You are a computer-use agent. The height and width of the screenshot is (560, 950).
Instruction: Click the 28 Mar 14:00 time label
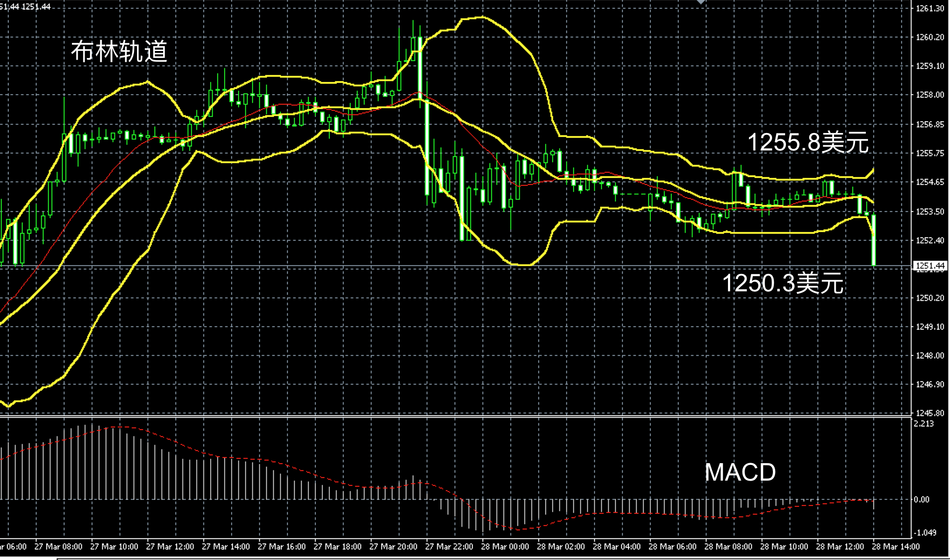point(895,546)
